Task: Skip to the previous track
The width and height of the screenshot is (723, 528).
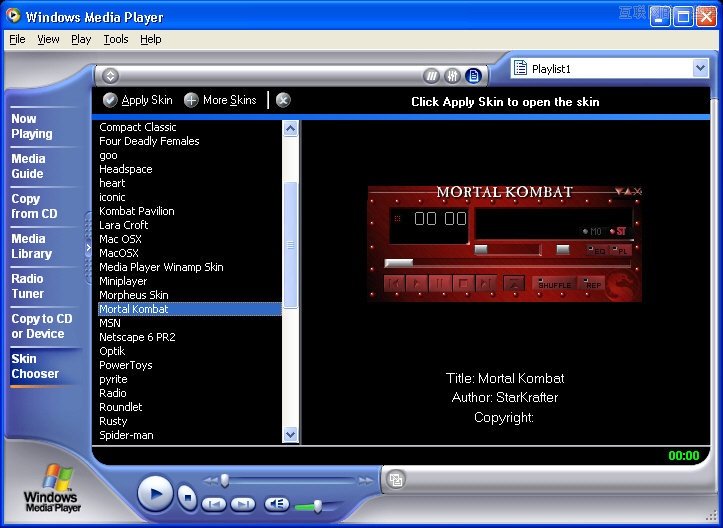Action: [213, 504]
